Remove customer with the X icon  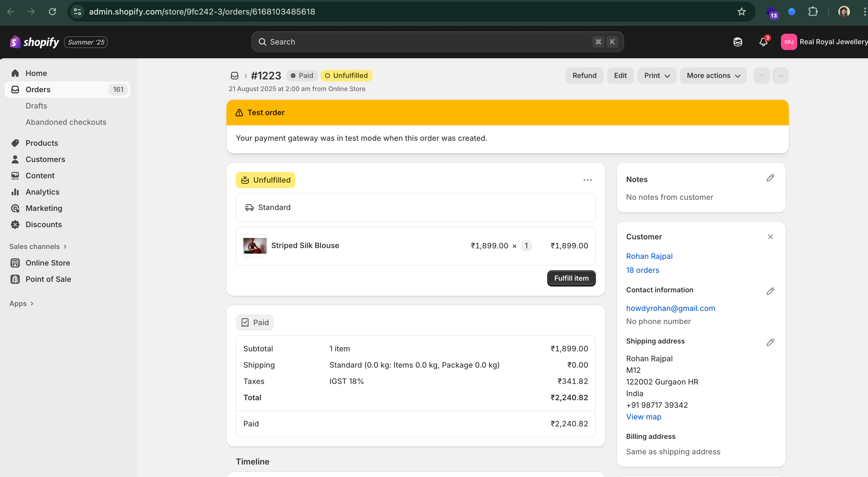[x=770, y=237]
